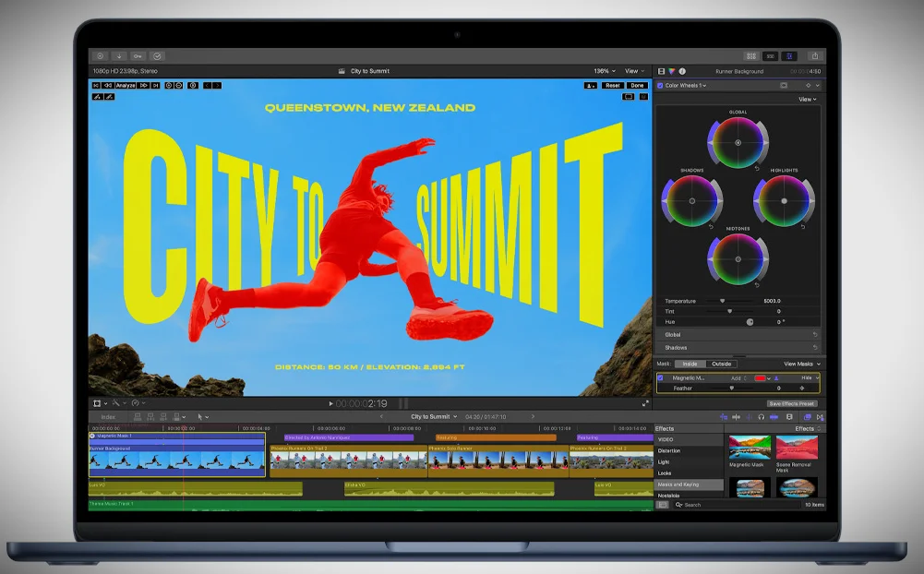Open the color inspector triangle icon
Screen dimensions: 924x574
pos(672,71)
